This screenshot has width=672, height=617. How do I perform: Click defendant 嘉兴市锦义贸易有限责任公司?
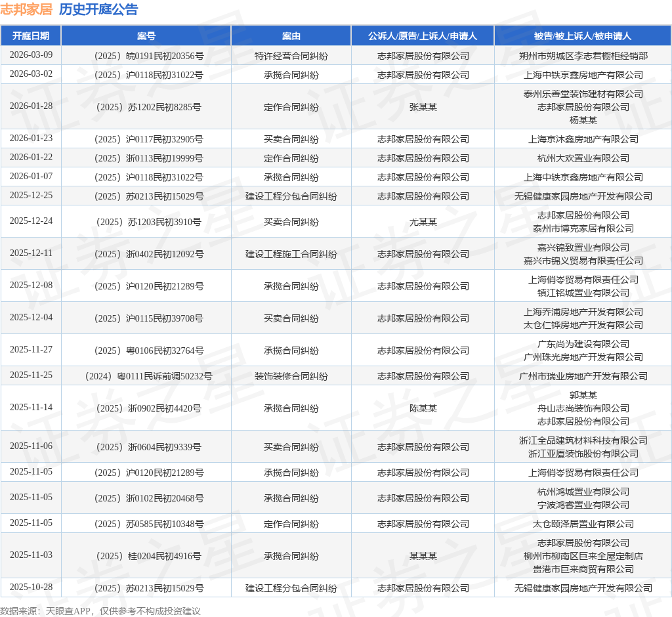point(583,261)
